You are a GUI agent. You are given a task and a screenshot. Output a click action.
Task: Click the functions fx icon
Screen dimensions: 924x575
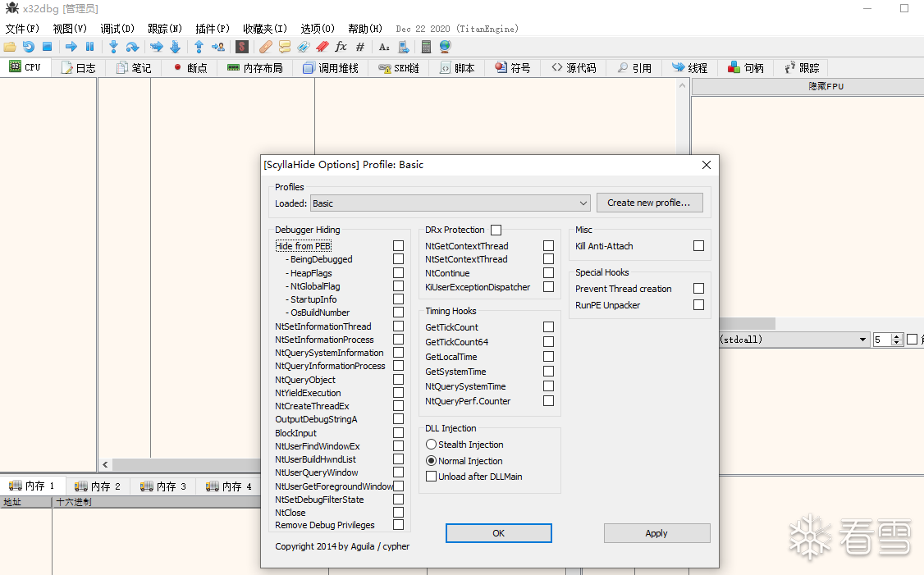pos(341,47)
